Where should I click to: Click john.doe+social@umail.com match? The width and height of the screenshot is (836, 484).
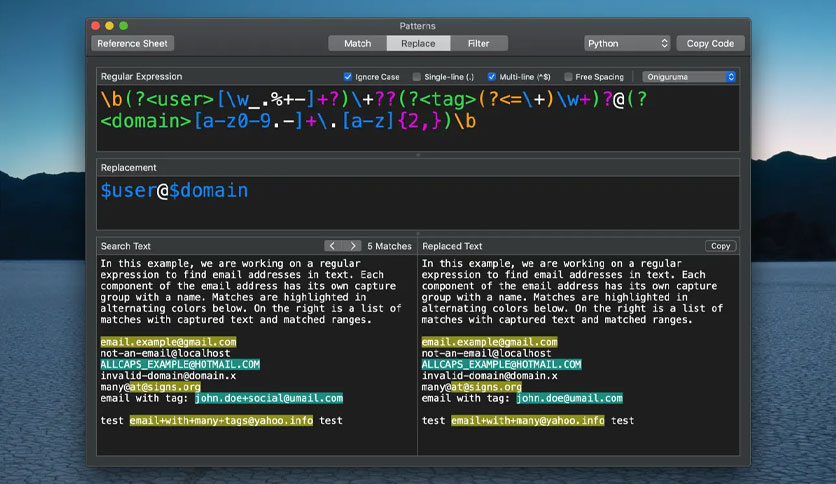pos(269,398)
